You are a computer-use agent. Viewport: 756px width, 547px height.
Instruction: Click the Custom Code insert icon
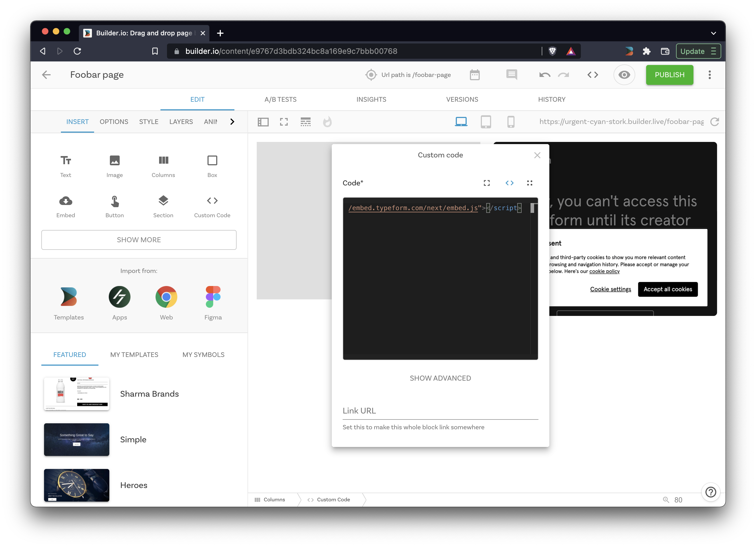212,201
